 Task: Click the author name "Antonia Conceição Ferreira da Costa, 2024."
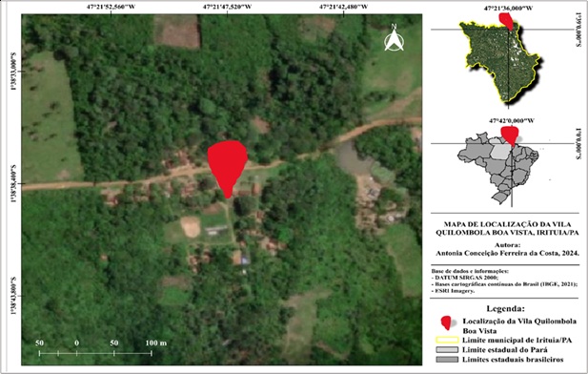point(507,253)
